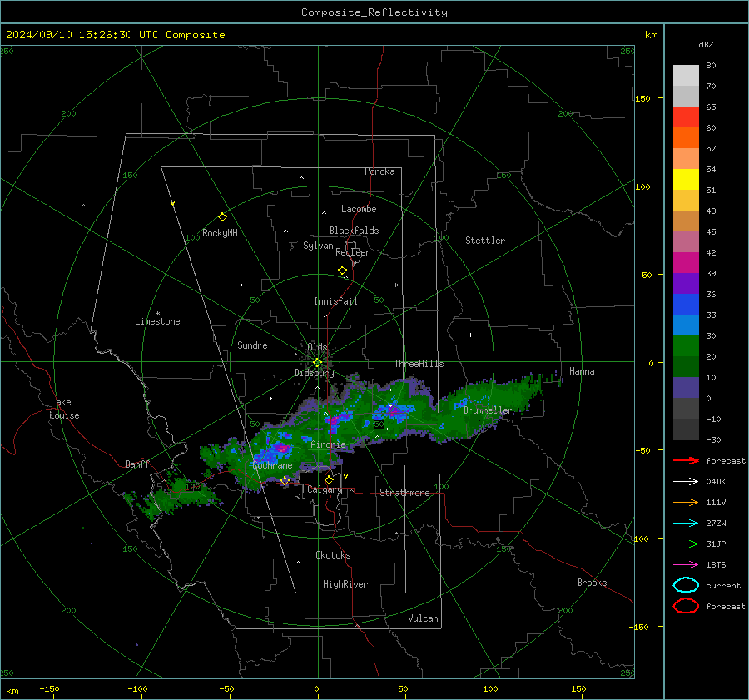Screen dimensions: 749x700
Task: Click the Limestone label
Action: (157, 321)
